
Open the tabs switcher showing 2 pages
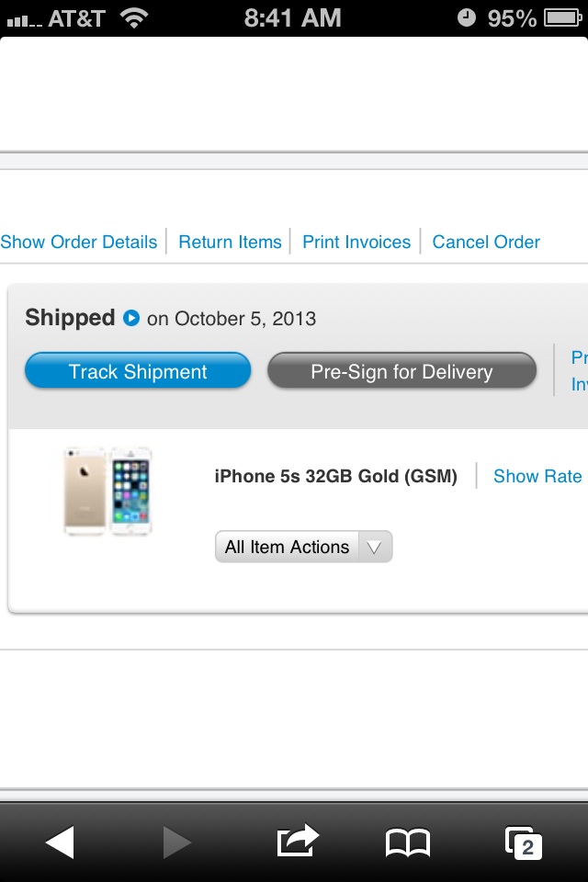[x=524, y=842]
